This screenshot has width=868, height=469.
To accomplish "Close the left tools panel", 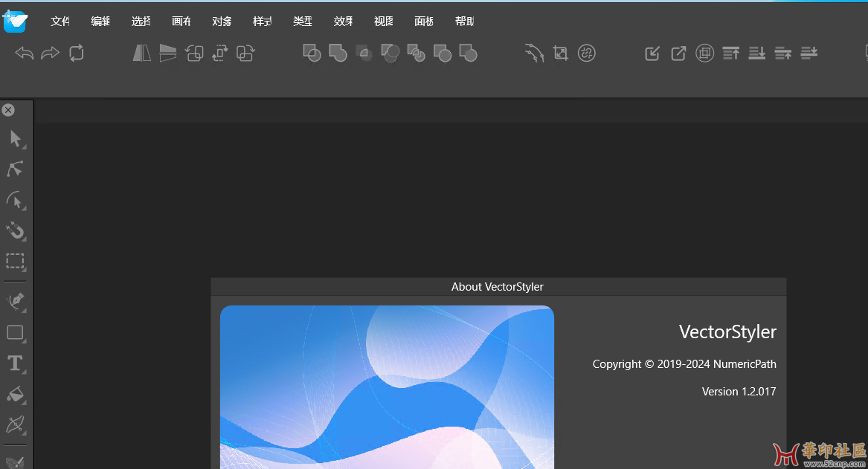I will [8, 110].
